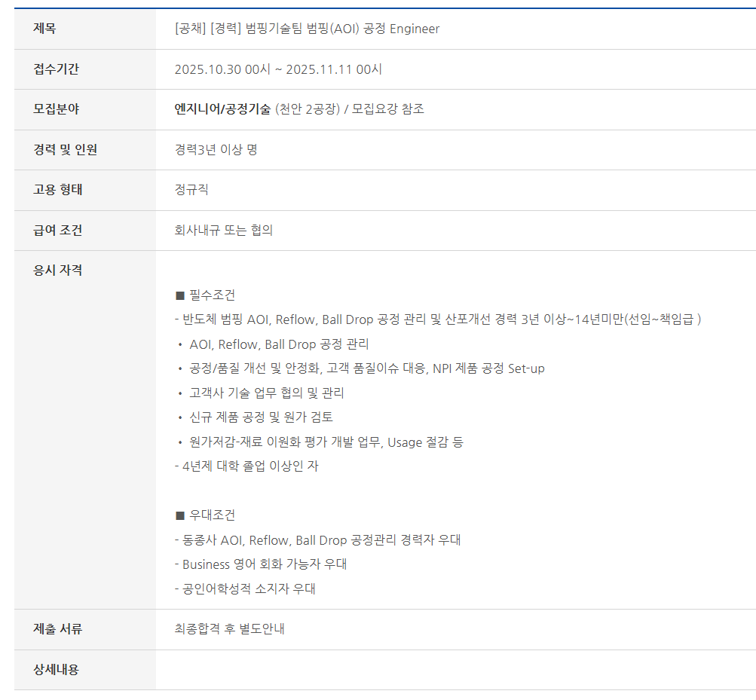The width and height of the screenshot is (756, 700).
Task: Click the Business 영어 회화 가능자 우대 line
Action: pos(261,564)
